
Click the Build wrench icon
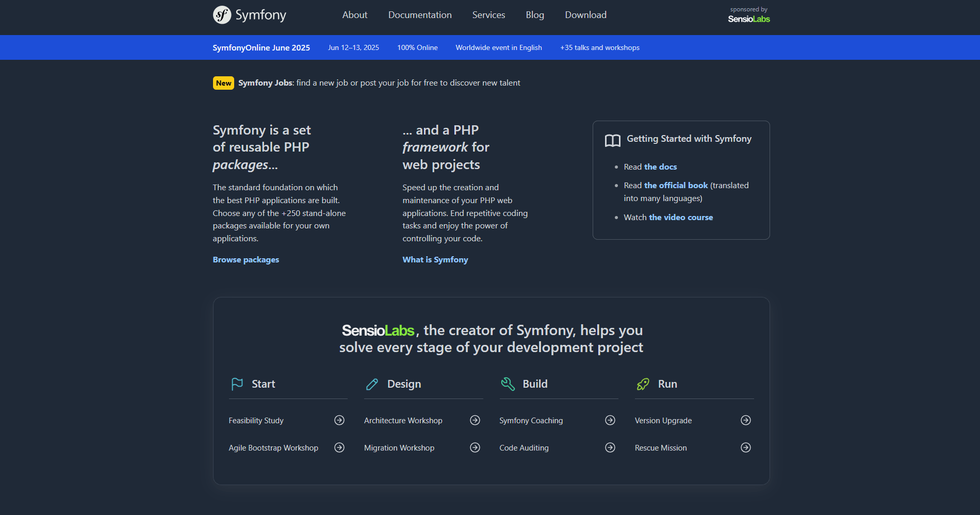[508, 384]
